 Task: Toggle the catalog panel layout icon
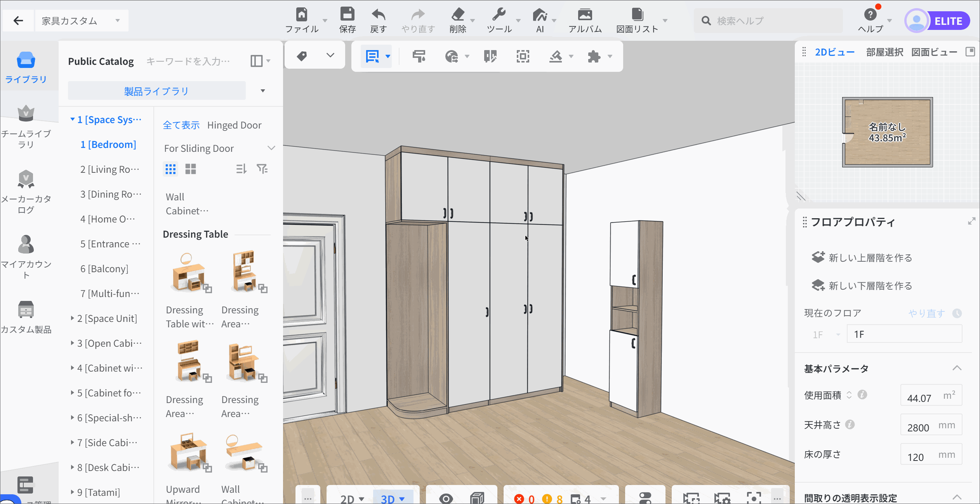(x=256, y=61)
